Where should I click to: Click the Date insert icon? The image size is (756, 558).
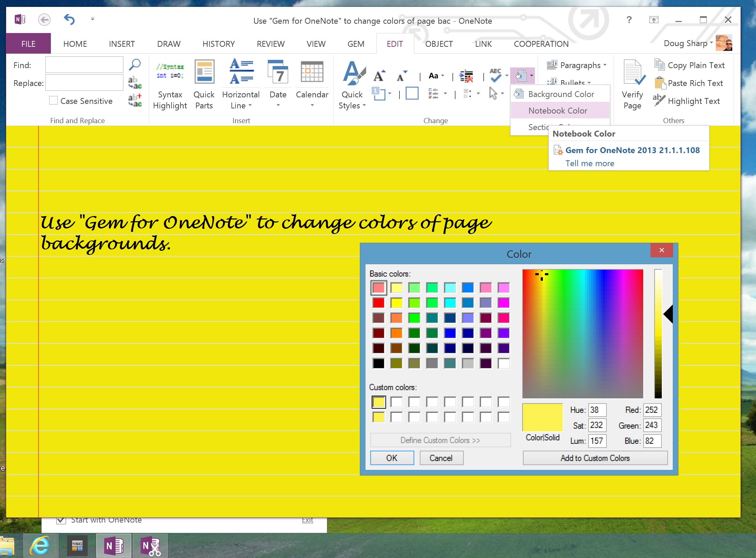(x=278, y=71)
